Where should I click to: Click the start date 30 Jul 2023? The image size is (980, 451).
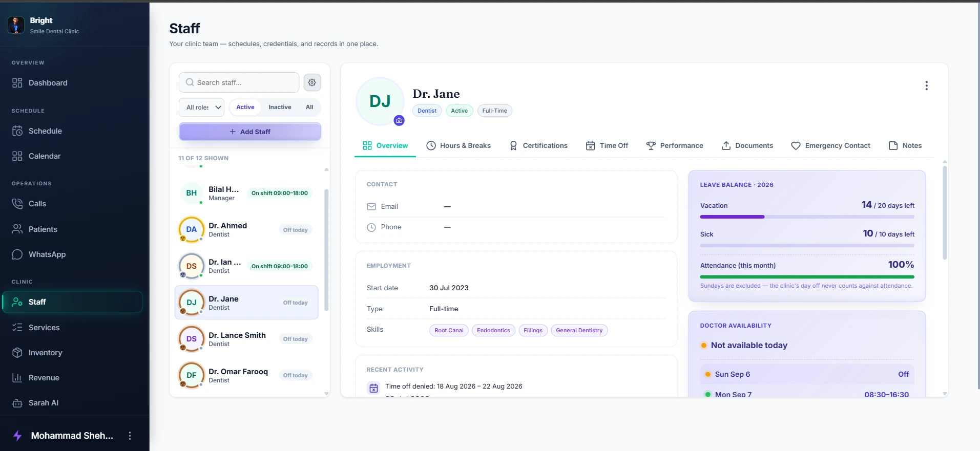[449, 288]
